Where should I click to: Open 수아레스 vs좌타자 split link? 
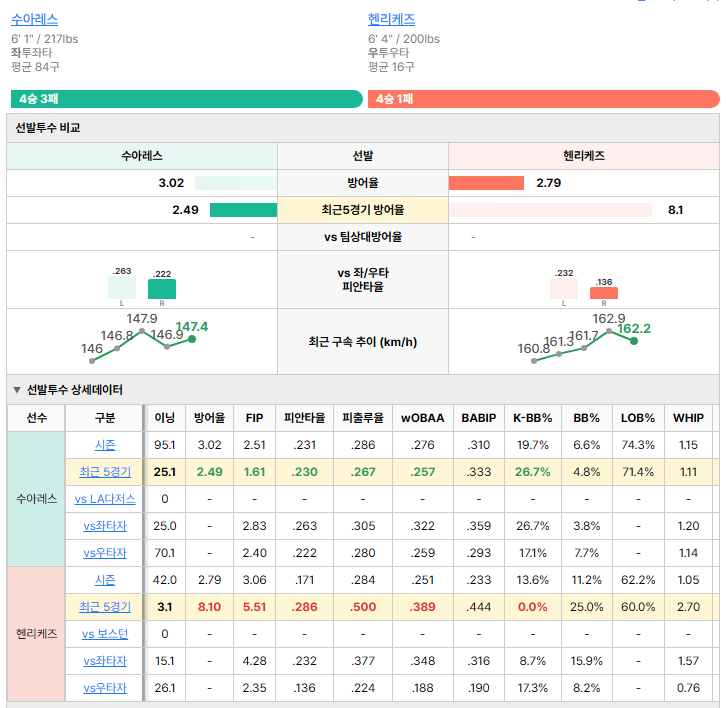tap(105, 526)
